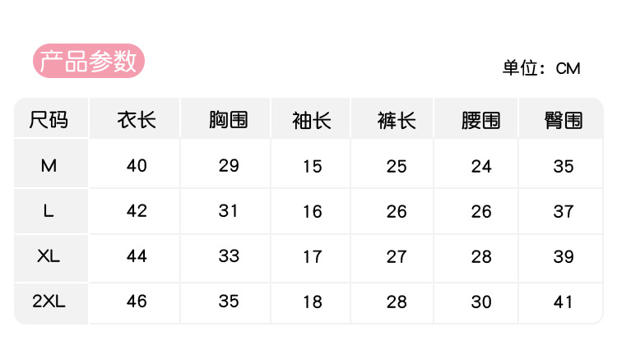Viewport: 617px width, 364px height.
Task: Select the 胸围 column header
Action: [x=229, y=120]
